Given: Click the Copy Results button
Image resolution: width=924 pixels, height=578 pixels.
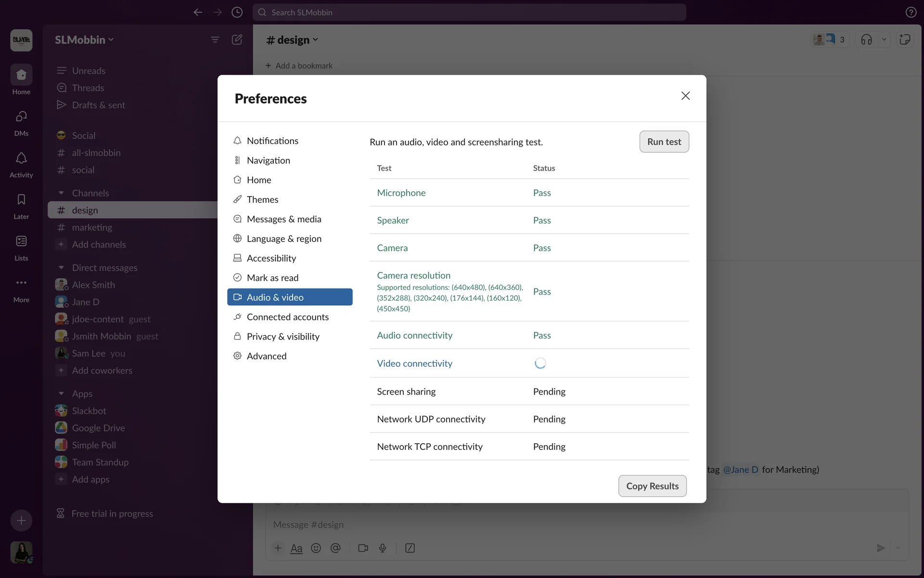Looking at the screenshot, I should tap(652, 486).
